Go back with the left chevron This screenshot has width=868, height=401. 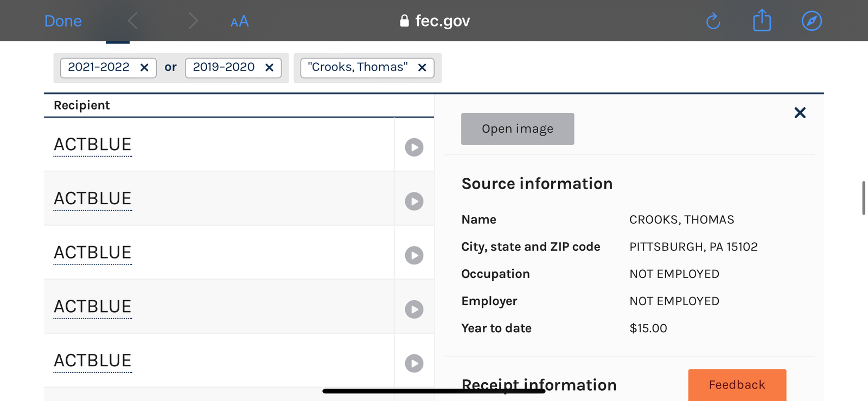coord(133,21)
